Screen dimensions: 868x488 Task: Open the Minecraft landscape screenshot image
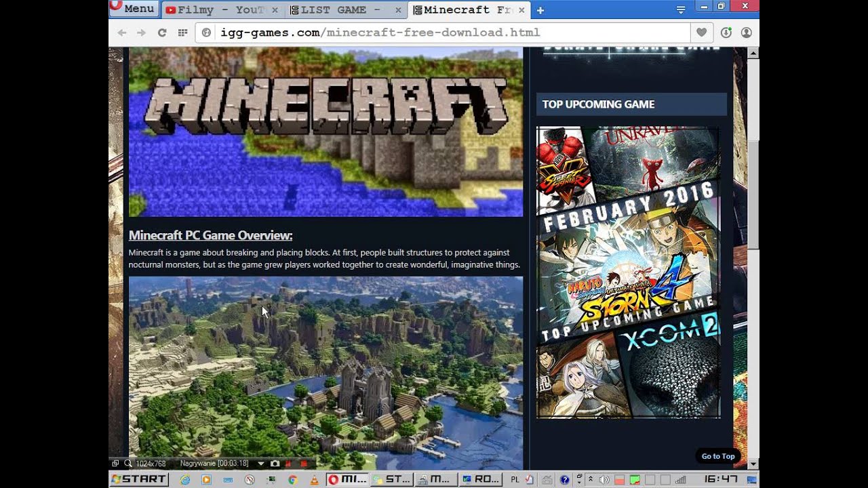coord(325,373)
